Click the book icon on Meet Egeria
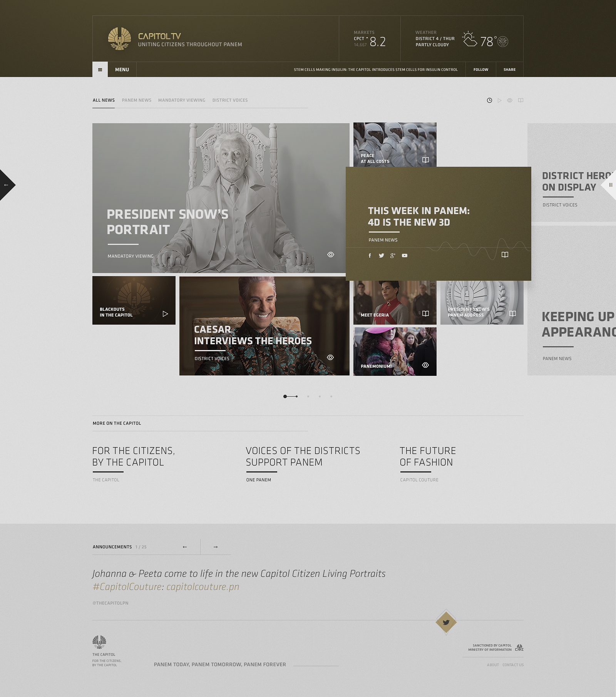This screenshot has width=616, height=697. (x=425, y=313)
